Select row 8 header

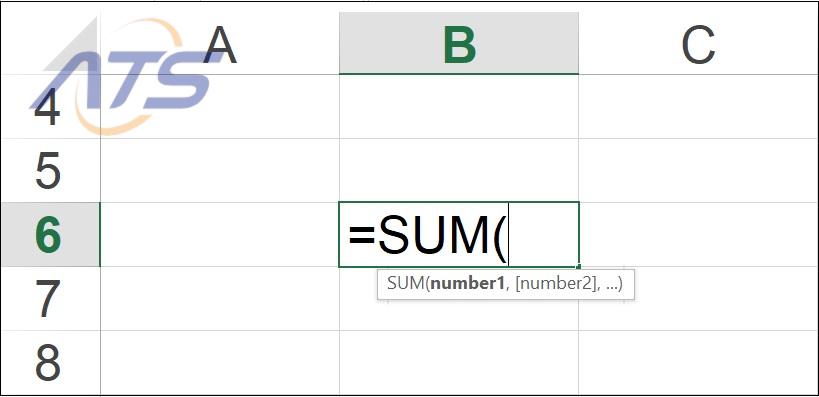pos(50,363)
